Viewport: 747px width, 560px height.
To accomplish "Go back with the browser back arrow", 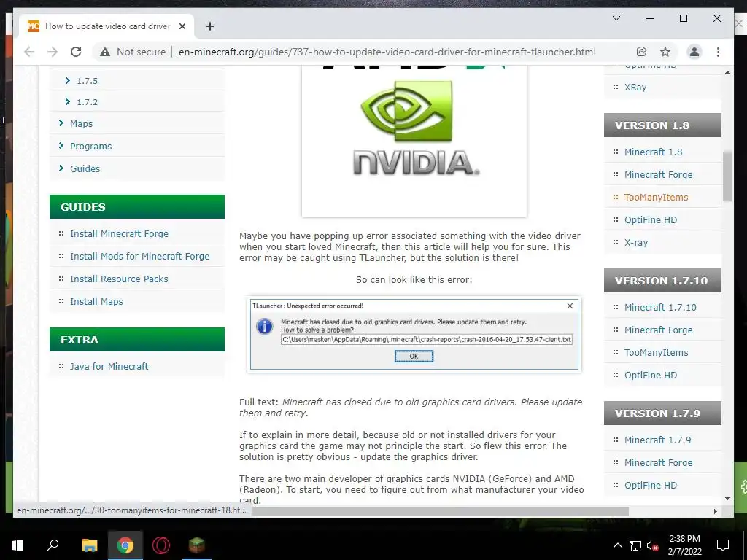I will click(29, 52).
